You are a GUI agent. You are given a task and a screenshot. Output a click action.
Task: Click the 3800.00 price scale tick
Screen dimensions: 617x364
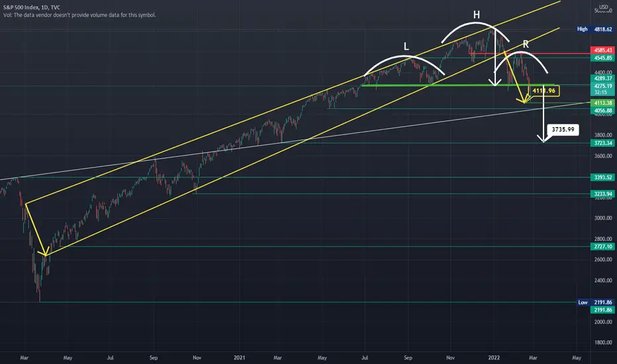tap(603, 135)
